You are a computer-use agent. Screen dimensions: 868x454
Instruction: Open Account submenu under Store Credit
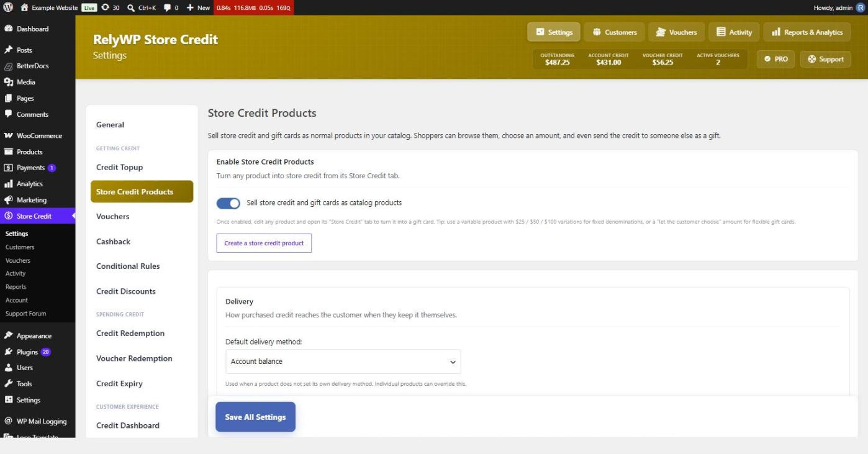17,300
